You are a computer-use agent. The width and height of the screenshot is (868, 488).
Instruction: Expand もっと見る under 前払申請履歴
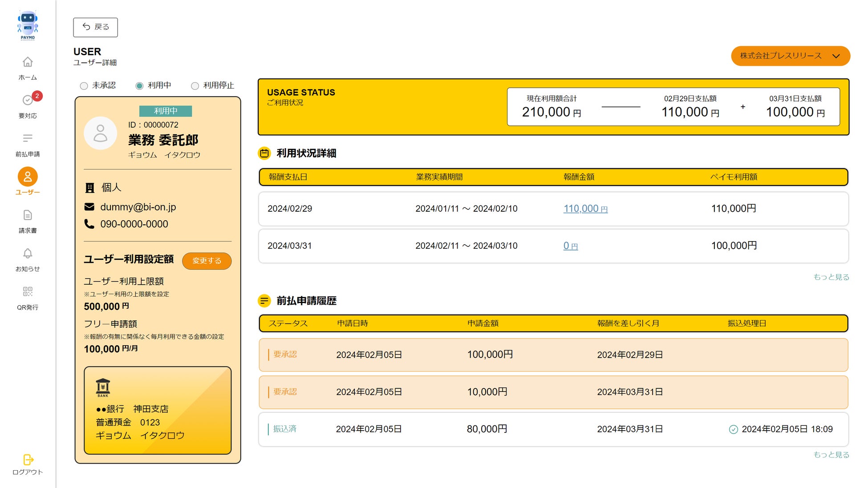click(x=831, y=455)
